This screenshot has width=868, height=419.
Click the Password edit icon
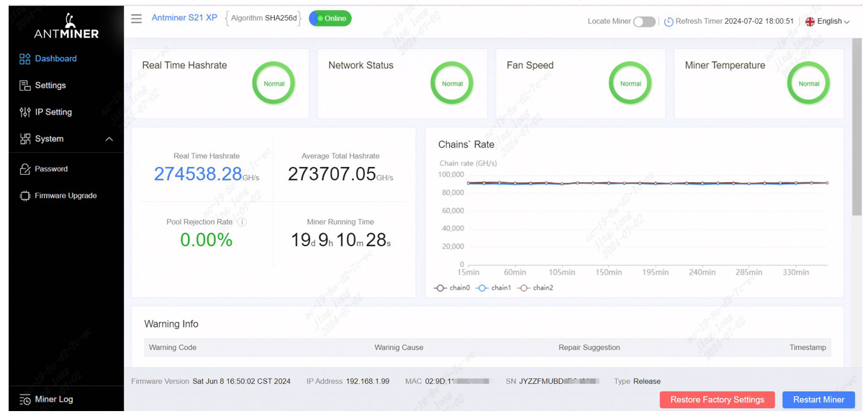coord(25,169)
